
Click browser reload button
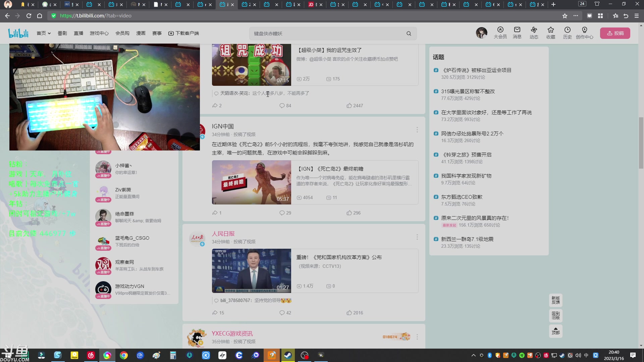29,16
